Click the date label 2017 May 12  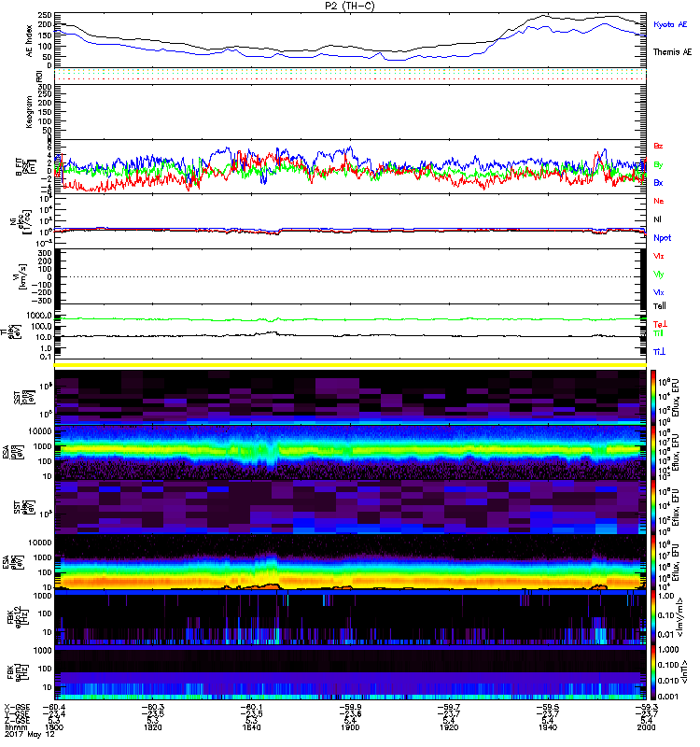click(x=29, y=734)
